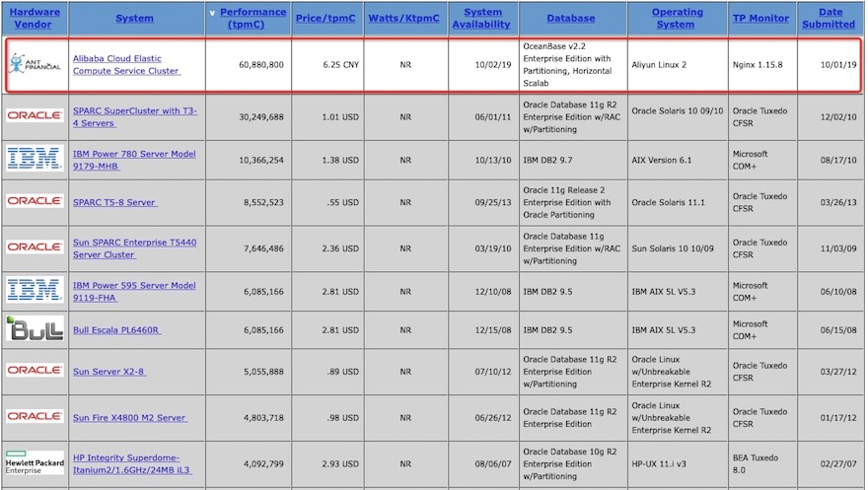This screenshot has height=490, width=868.
Task: Select the 1.38 USD price cell
Action: [x=340, y=160]
